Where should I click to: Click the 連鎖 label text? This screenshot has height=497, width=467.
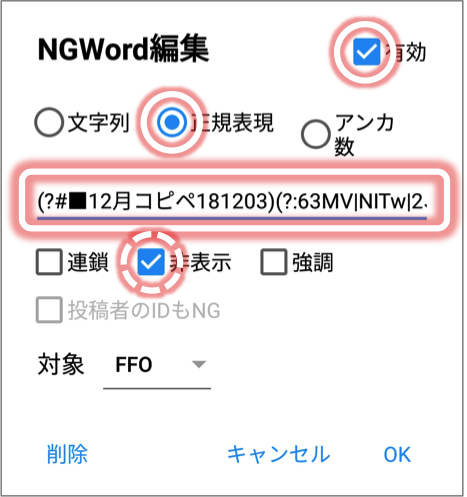(88, 262)
